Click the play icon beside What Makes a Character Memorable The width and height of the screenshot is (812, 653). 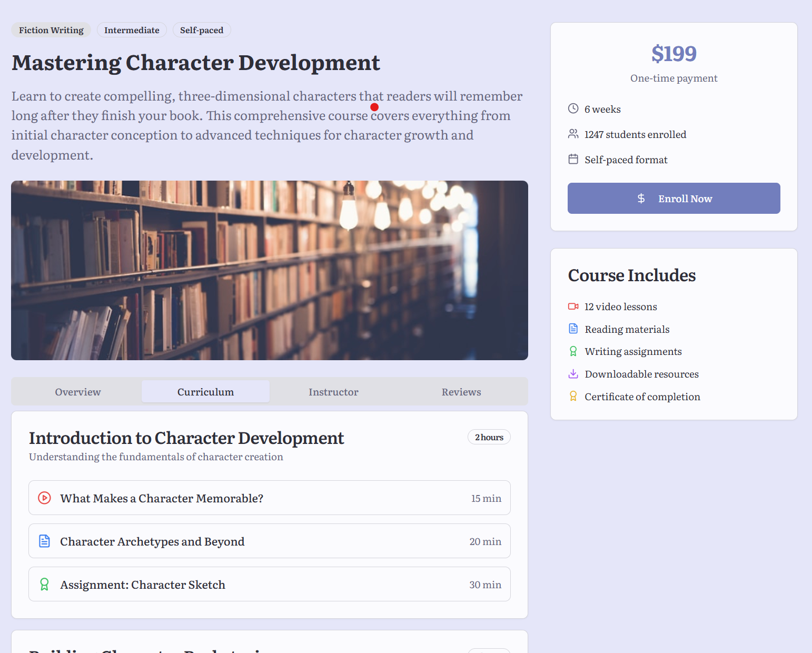click(45, 498)
